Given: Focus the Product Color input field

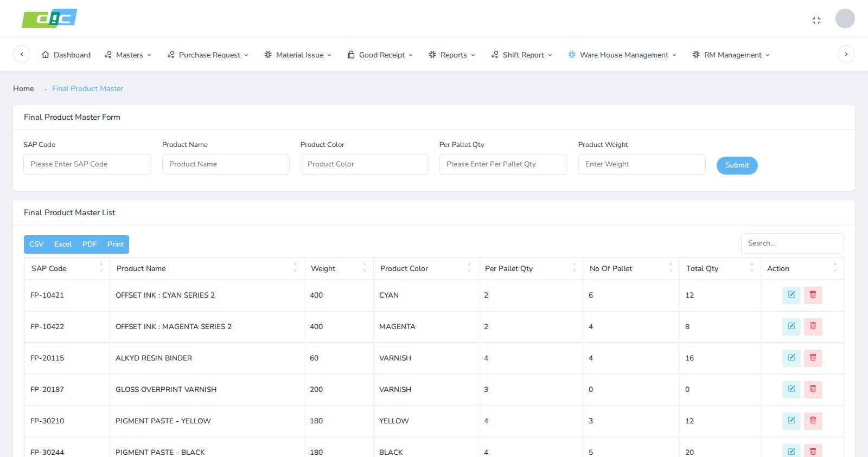Looking at the screenshot, I should (365, 164).
